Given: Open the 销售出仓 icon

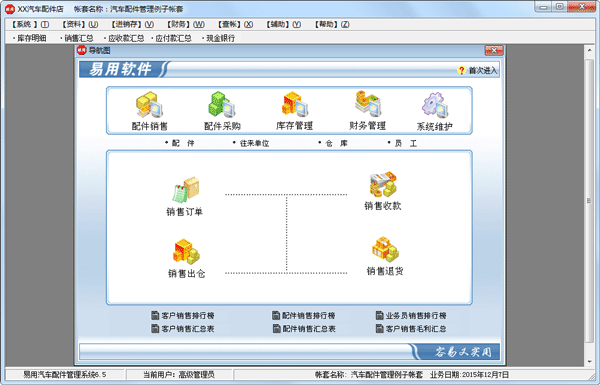Looking at the screenshot, I should pos(186,252).
